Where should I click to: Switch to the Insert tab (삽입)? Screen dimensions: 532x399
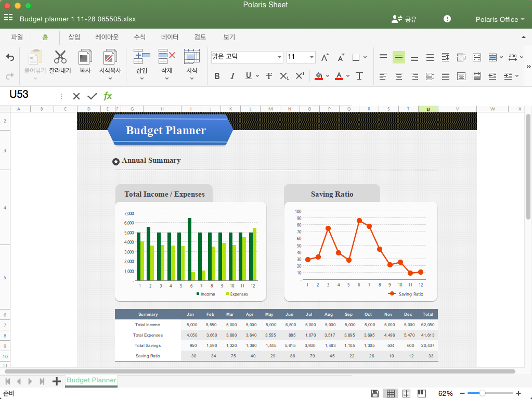(x=74, y=37)
